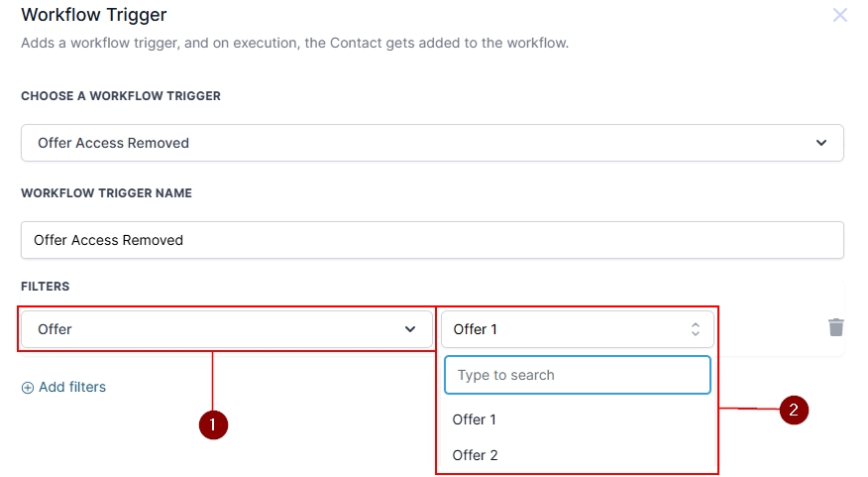Select Offer 1 from the options list
868x477 pixels.
(x=475, y=419)
